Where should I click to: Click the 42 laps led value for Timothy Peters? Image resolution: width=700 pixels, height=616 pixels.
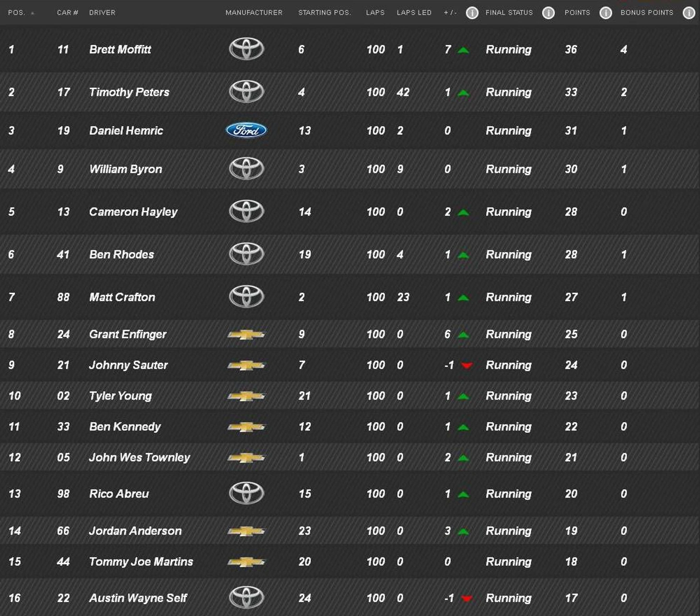coord(403,92)
